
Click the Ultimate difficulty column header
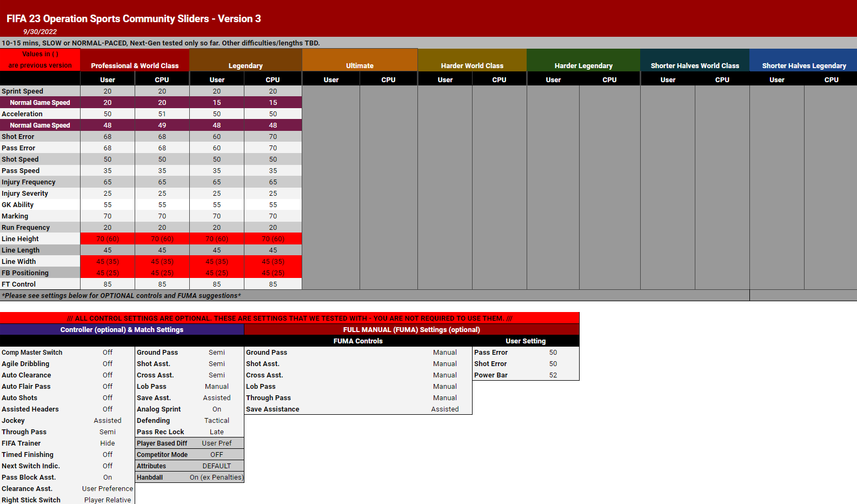coord(360,65)
